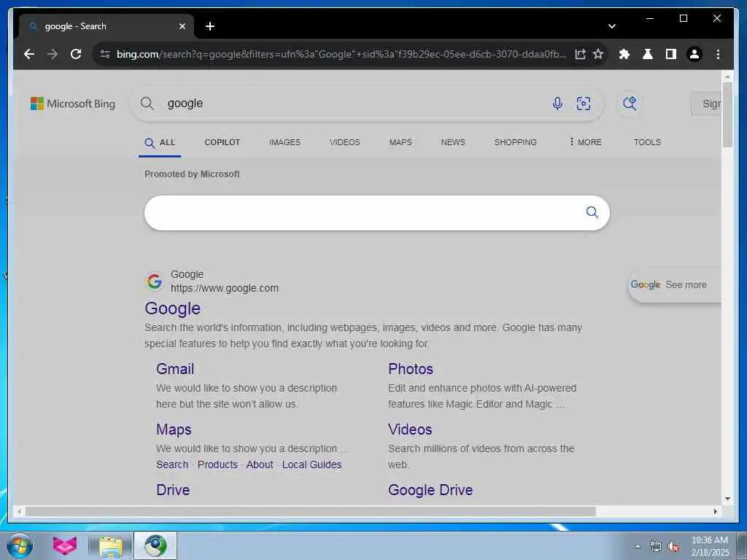This screenshot has height=560, width=747.
Task: Open the main Google result title
Action: point(172,308)
